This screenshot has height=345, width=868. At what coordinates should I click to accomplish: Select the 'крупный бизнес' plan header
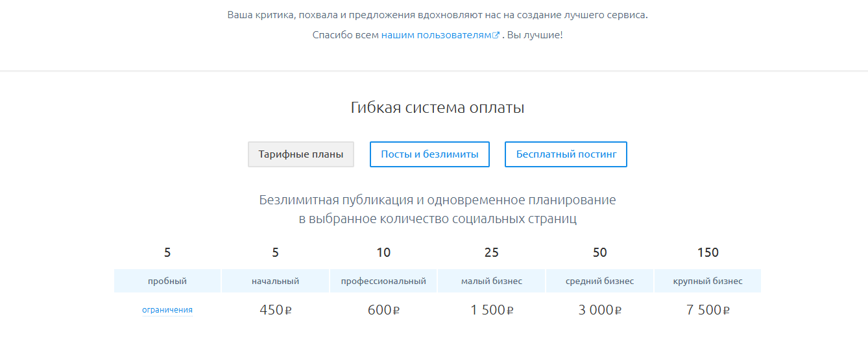(x=708, y=281)
